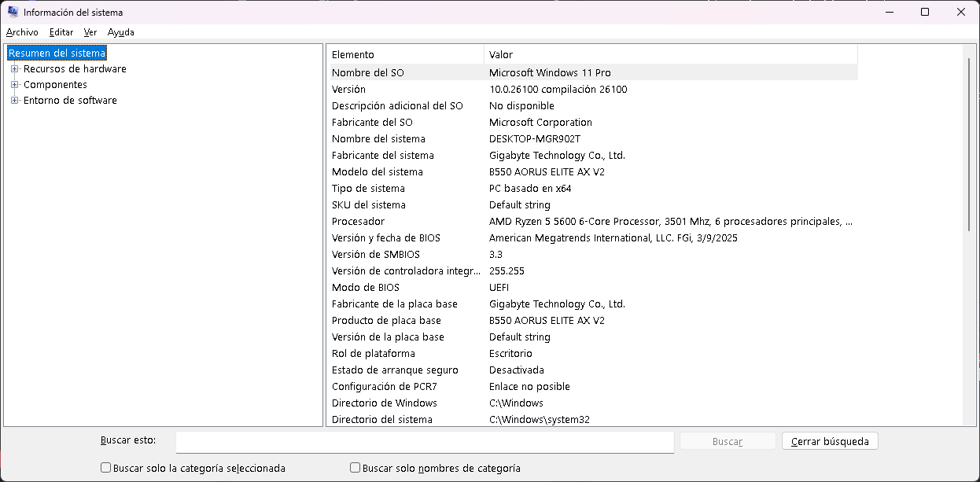
Task: Click the Valor column header
Action: click(669, 54)
